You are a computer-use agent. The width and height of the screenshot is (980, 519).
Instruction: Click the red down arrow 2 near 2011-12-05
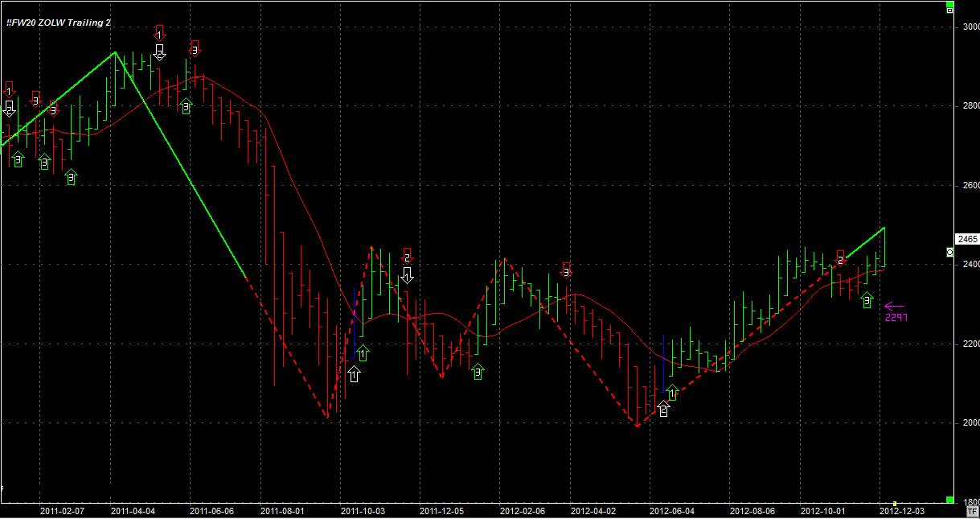tap(407, 257)
